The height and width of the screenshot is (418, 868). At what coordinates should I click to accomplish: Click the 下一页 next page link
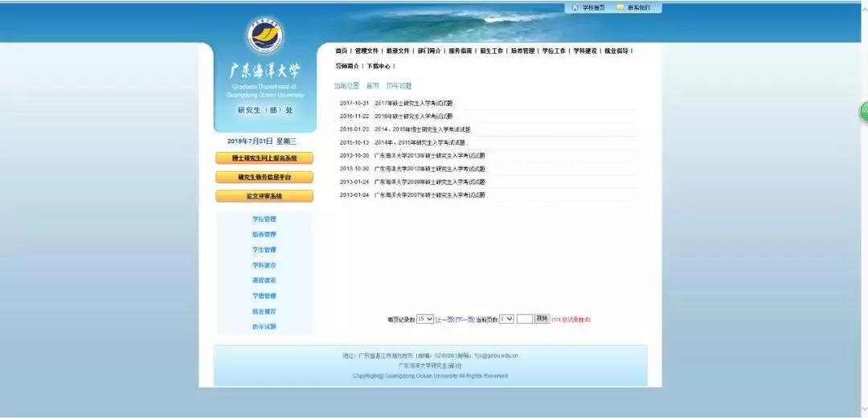[x=465, y=319]
